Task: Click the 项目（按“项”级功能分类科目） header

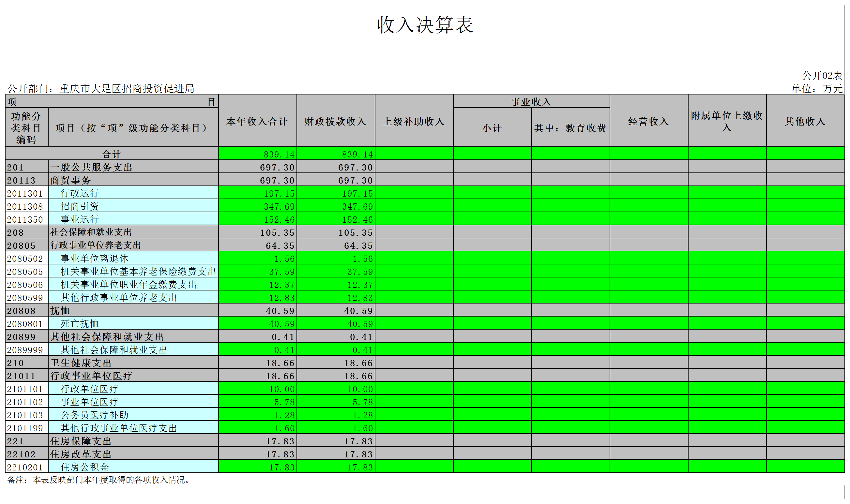Action: click(x=132, y=128)
